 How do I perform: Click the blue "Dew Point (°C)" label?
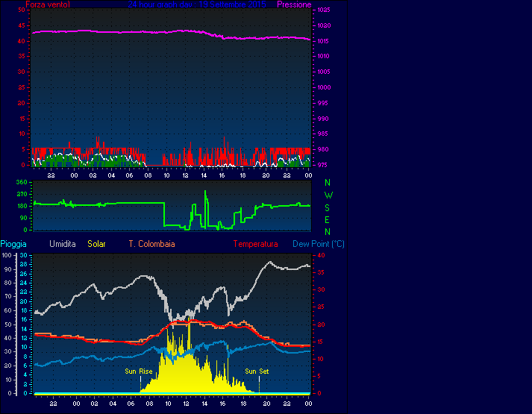coord(319,244)
